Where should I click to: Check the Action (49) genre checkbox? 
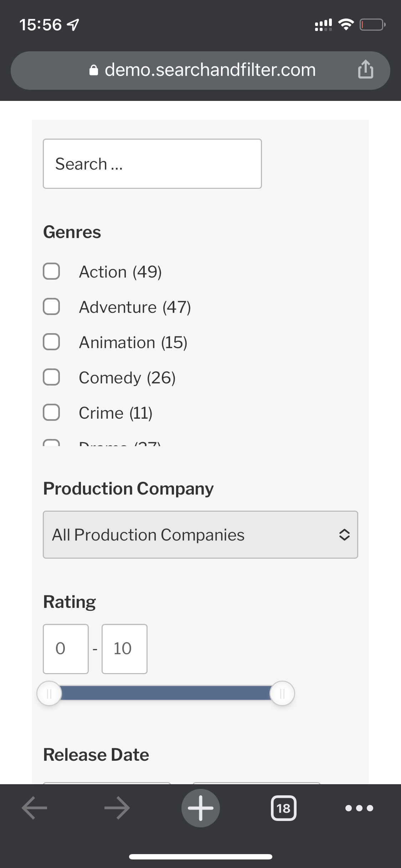(51, 272)
